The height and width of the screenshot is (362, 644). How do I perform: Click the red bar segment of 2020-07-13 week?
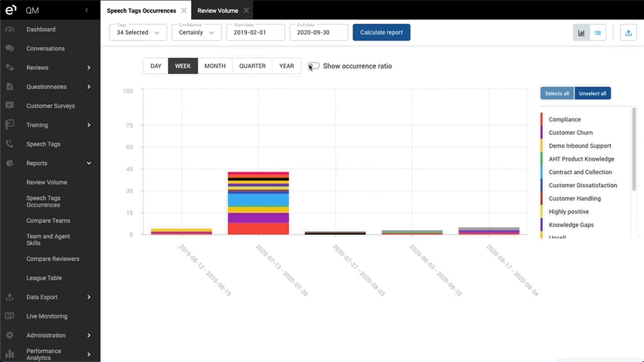point(258,229)
